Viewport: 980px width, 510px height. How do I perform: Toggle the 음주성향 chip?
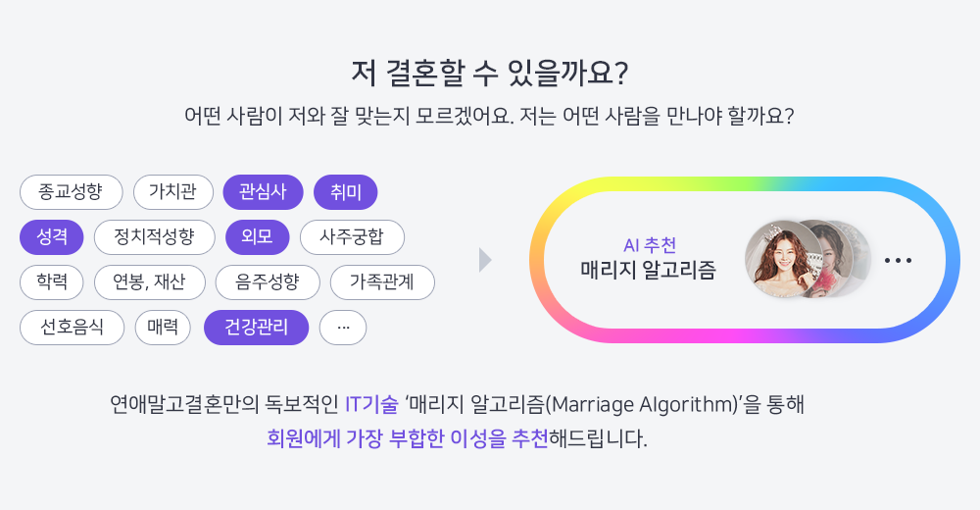point(268,282)
